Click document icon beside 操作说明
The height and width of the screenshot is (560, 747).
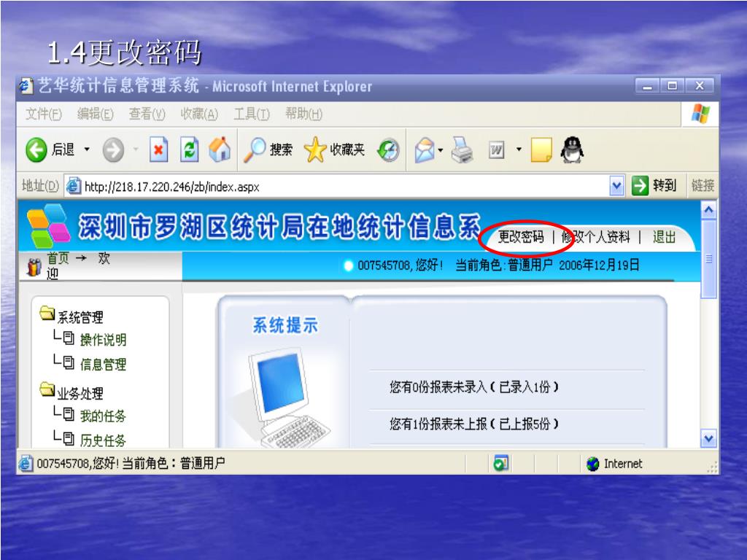pyautogui.click(x=69, y=338)
